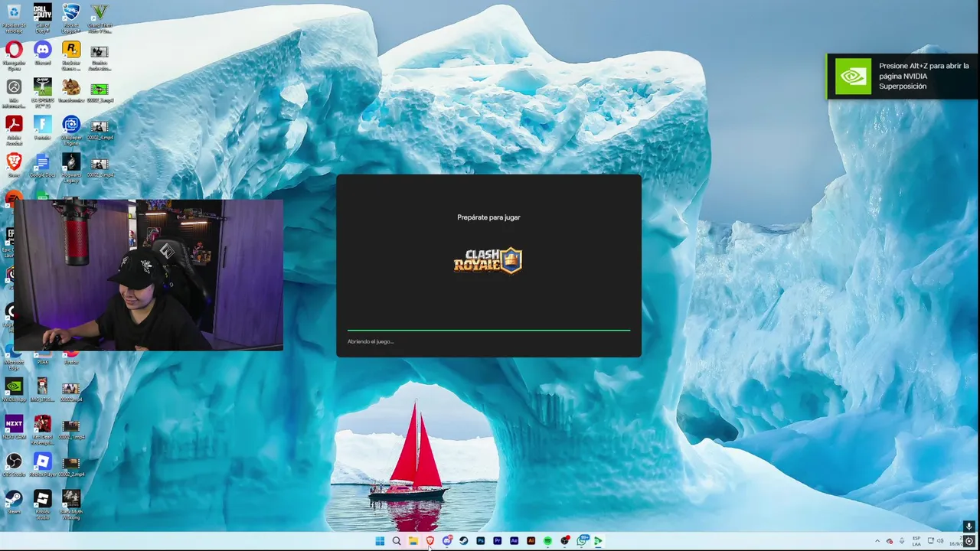This screenshot has height=551, width=980.
Task: Switch to Brave in the taskbar
Action: 430,541
